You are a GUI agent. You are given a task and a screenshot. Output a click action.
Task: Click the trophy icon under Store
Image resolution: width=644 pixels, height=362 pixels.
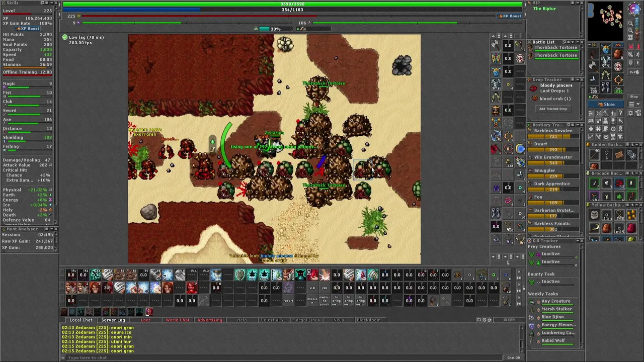point(613,121)
